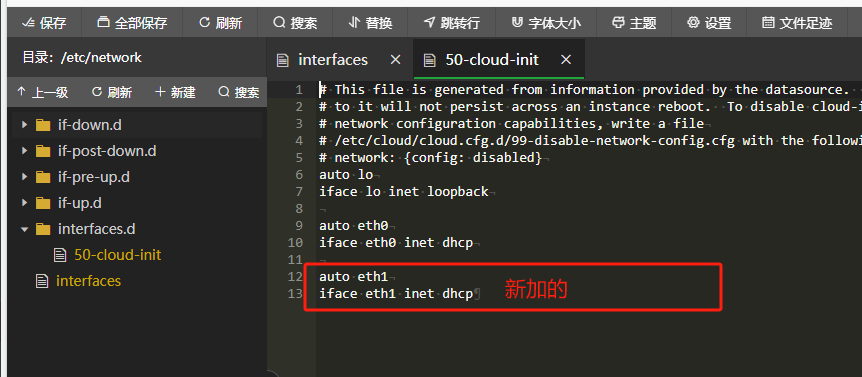The height and width of the screenshot is (377, 862).
Task: Click the line 'iface lo inet loopback'
Action: click(404, 192)
